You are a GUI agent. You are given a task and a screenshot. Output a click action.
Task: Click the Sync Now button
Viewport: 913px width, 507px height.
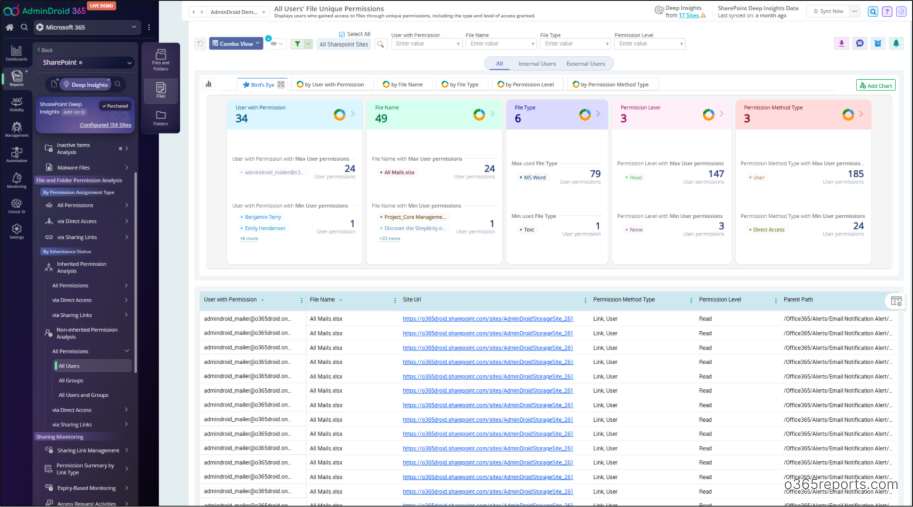pyautogui.click(x=828, y=11)
